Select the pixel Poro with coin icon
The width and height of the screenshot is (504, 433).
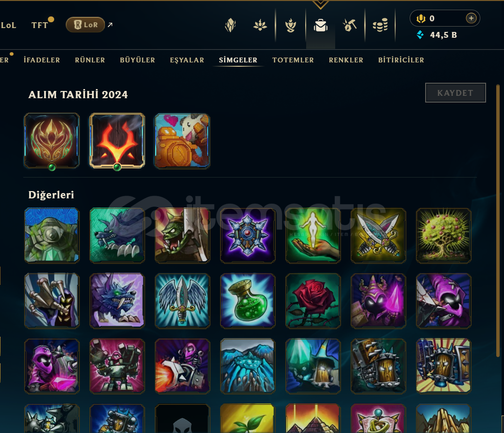[x=182, y=141]
